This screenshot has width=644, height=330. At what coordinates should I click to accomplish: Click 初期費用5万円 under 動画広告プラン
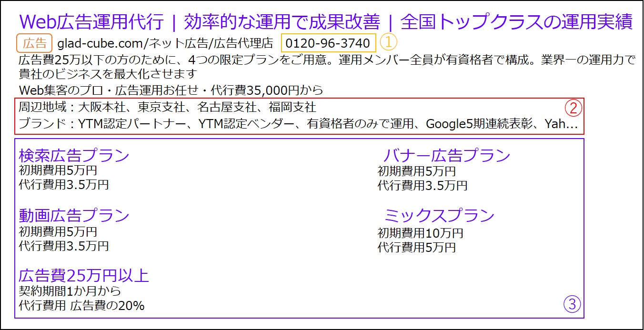click(58, 232)
